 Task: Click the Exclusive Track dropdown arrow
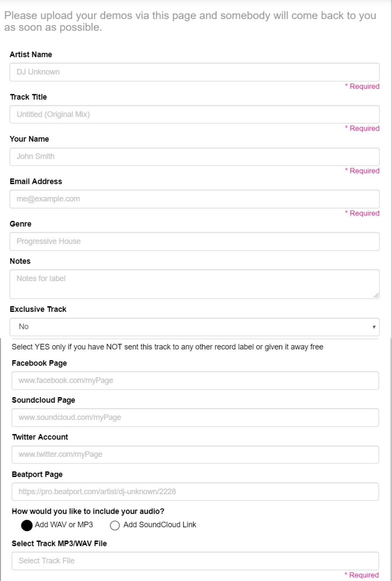pyautogui.click(x=374, y=327)
